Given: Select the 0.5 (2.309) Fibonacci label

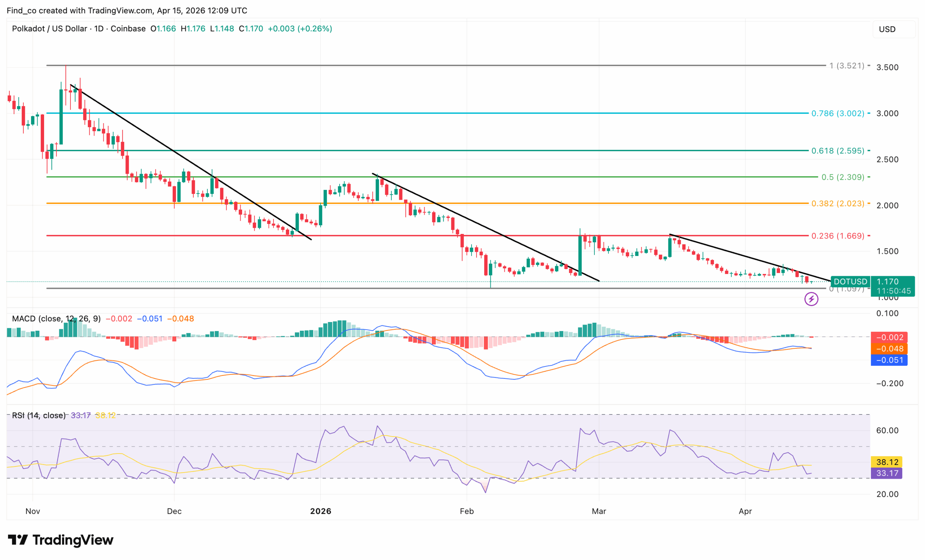Looking at the screenshot, I should tap(843, 177).
